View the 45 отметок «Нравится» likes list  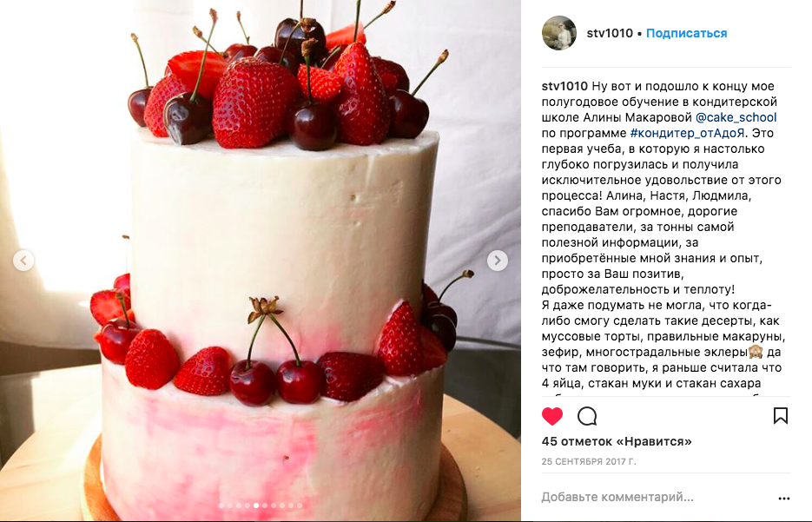point(617,442)
